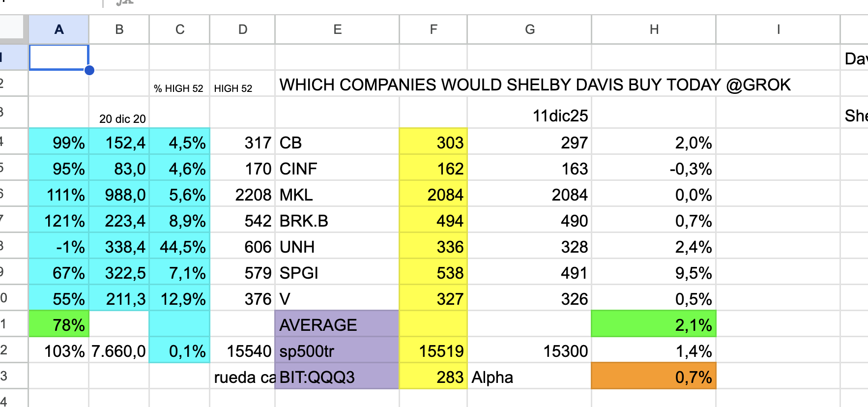Click the column E header
Viewport: 868px width, 407px height.
pos(337,29)
